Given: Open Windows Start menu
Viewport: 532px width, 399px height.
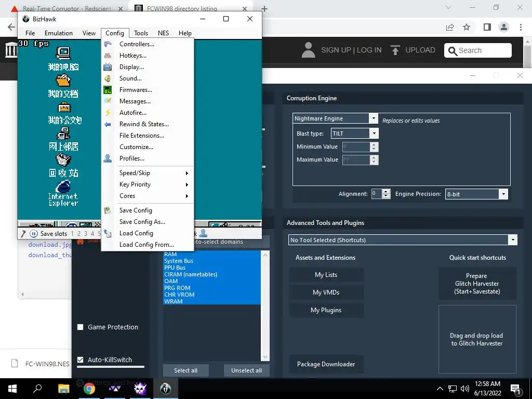Looking at the screenshot, I should pyautogui.click(x=12, y=389).
